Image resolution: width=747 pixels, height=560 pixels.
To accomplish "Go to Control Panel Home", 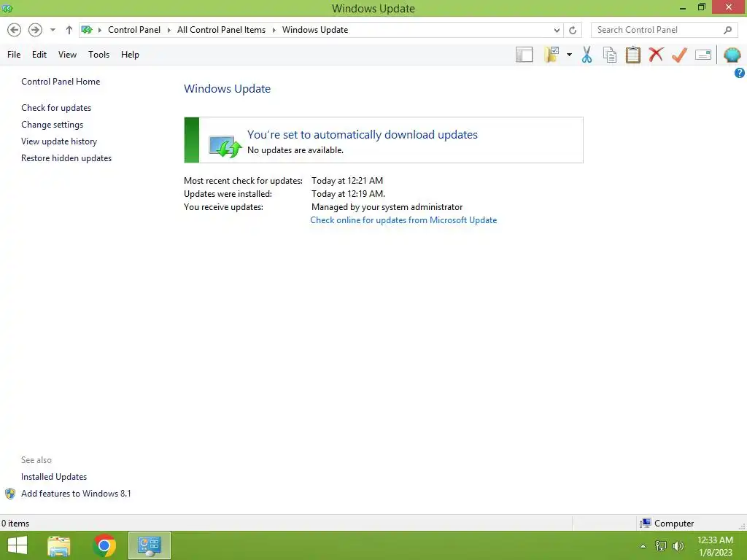I will (61, 82).
